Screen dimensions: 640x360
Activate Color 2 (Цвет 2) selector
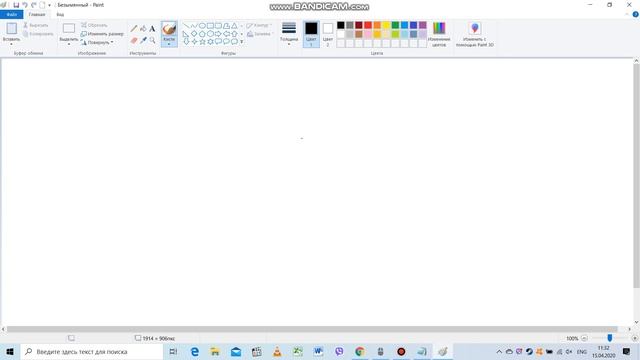pos(328,34)
